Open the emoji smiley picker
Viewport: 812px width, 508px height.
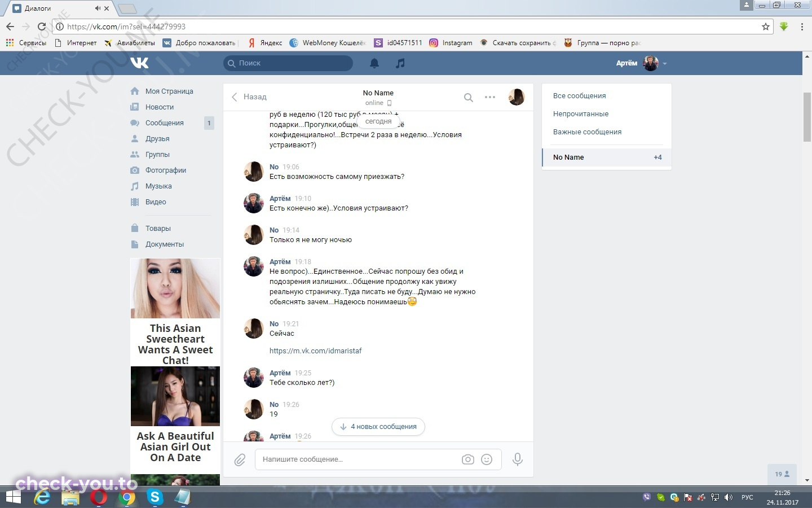[x=487, y=459]
